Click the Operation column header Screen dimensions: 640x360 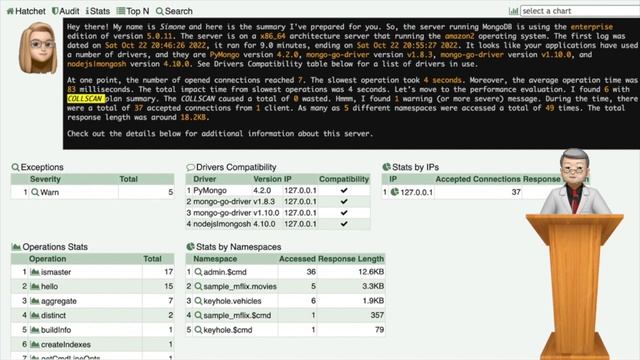pos(47,259)
